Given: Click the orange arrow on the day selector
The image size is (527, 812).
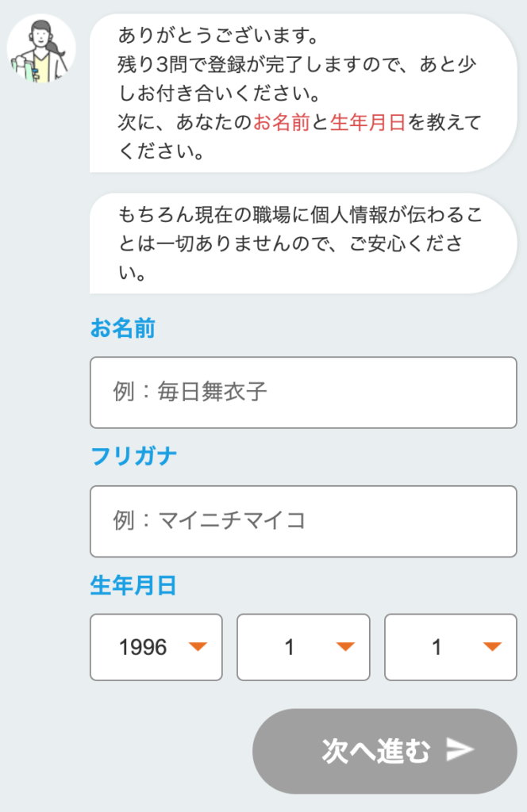Looking at the screenshot, I should pos(493,647).
